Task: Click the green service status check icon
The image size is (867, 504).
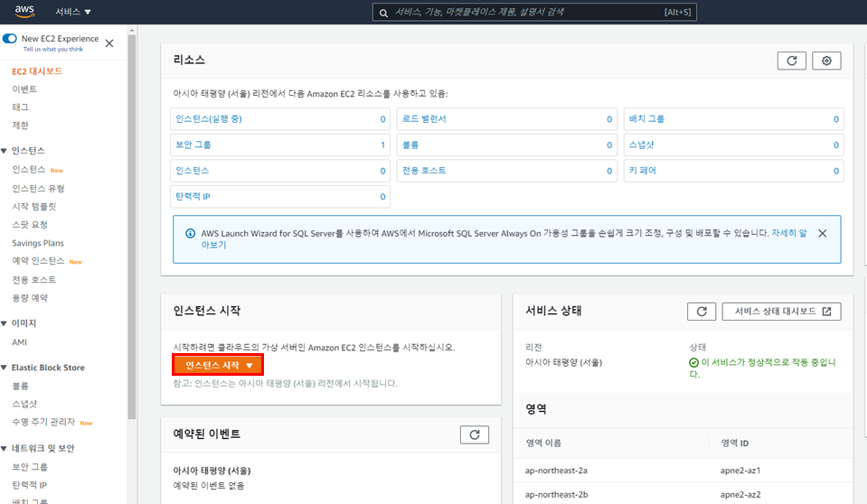Action: point(693,362)
